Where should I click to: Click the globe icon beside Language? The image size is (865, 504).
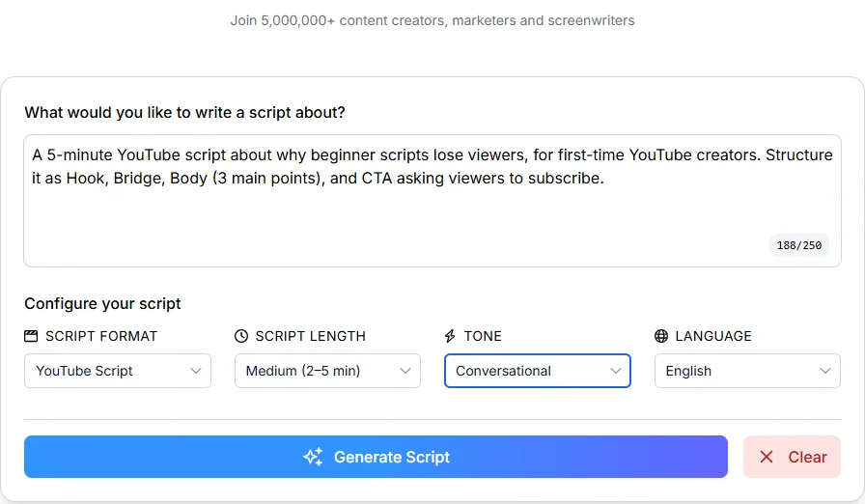pos(661,336)
